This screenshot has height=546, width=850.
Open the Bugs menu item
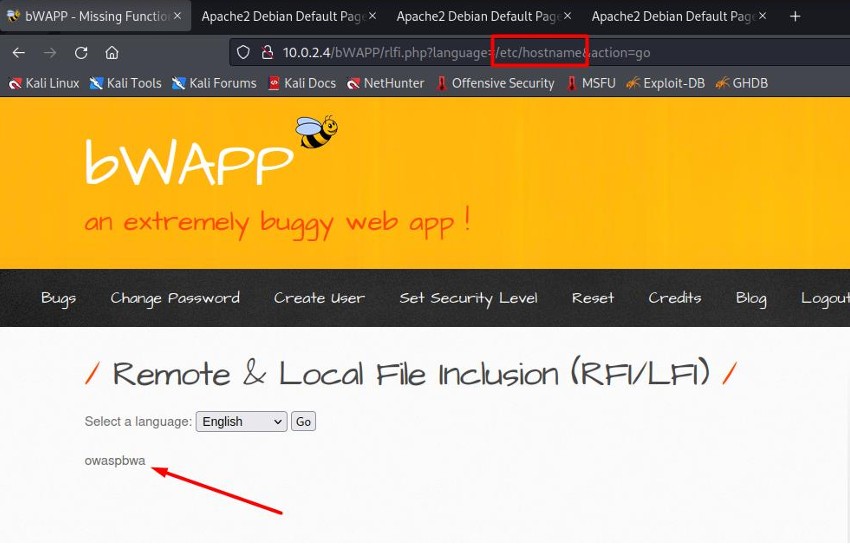(59, 298)
